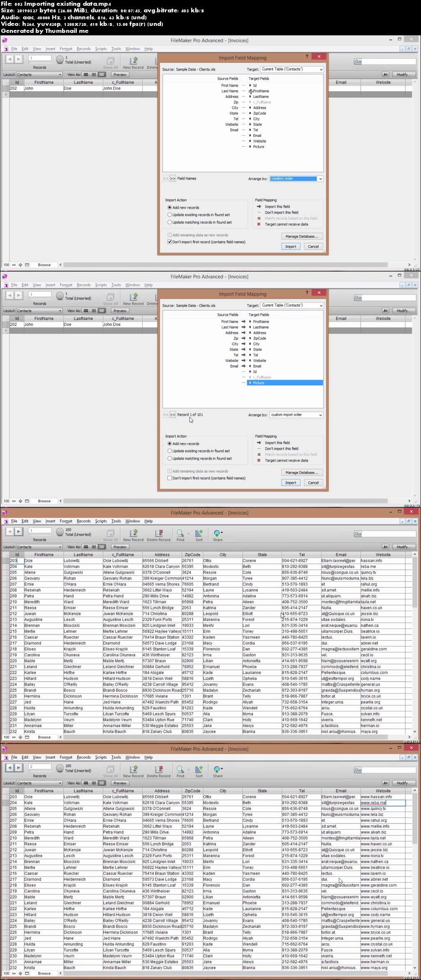Click the help question mark on top frame dialog

click(307, 56)
